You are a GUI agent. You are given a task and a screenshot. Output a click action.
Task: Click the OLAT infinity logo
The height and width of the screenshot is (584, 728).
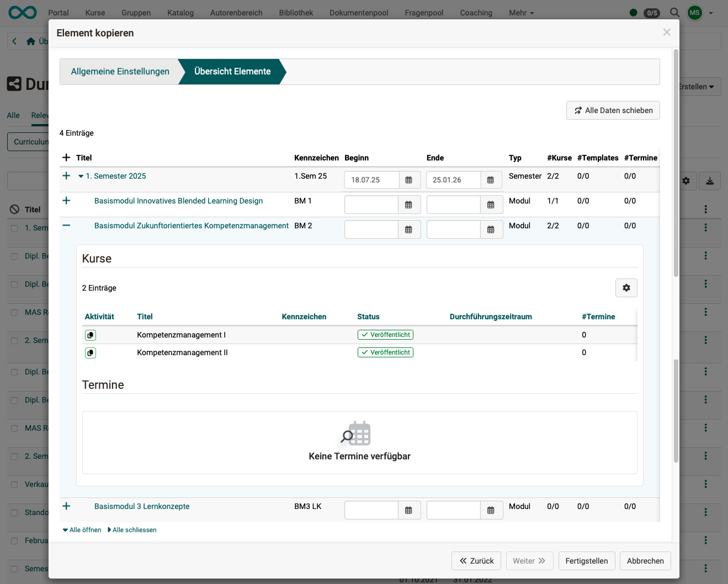[x=22, y=12]
